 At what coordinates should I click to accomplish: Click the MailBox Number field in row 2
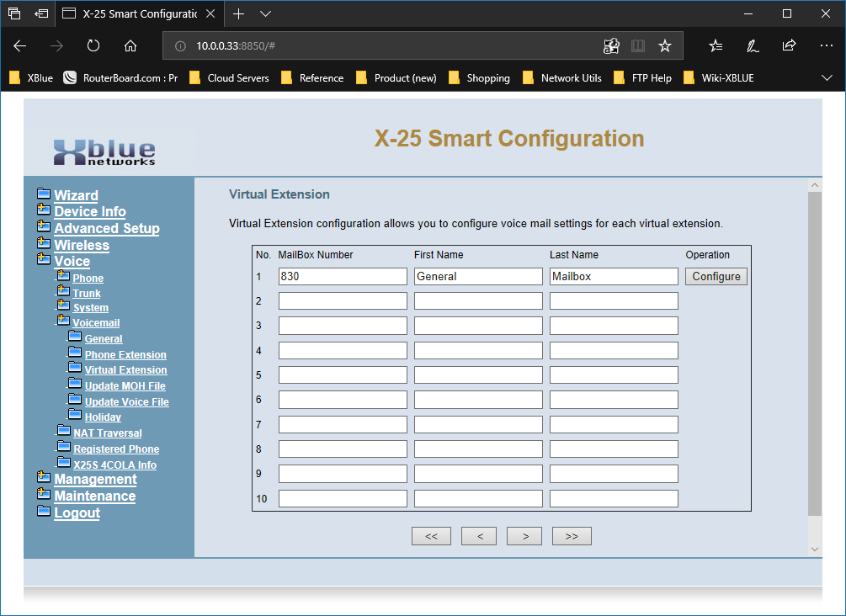click(343, 300)
